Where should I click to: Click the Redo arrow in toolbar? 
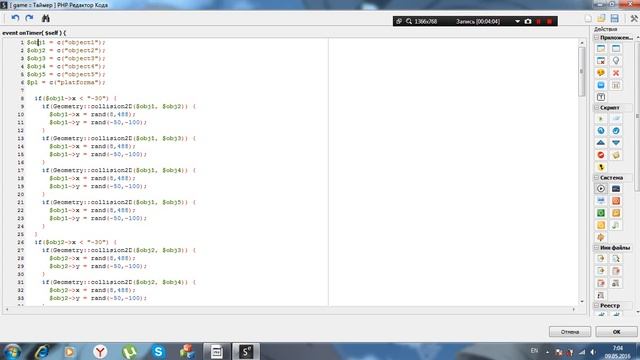click(29, 18)
